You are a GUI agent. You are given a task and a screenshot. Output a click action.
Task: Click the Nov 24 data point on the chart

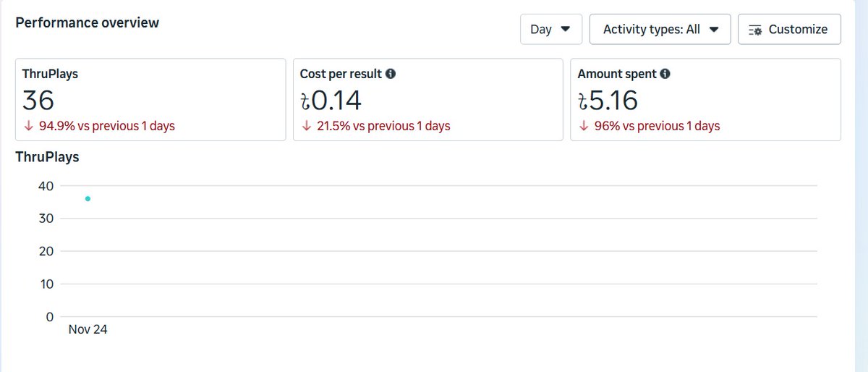[88, 198]
